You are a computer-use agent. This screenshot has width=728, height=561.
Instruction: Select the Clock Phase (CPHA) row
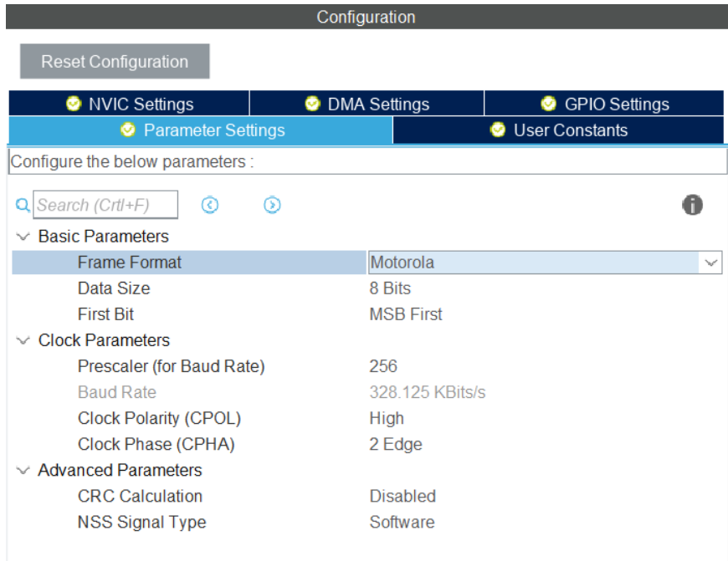pyautogui.click(x=367, y=445)
